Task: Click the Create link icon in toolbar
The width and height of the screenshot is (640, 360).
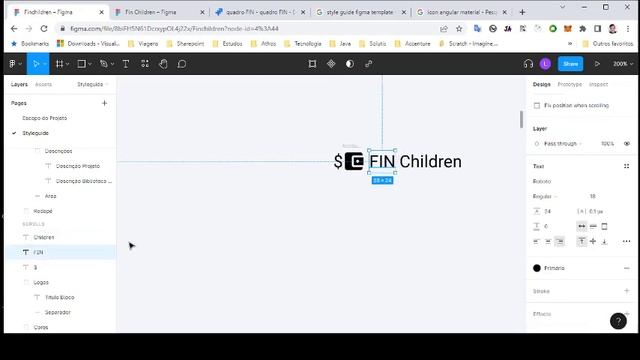Action: [x=369, y=64]
